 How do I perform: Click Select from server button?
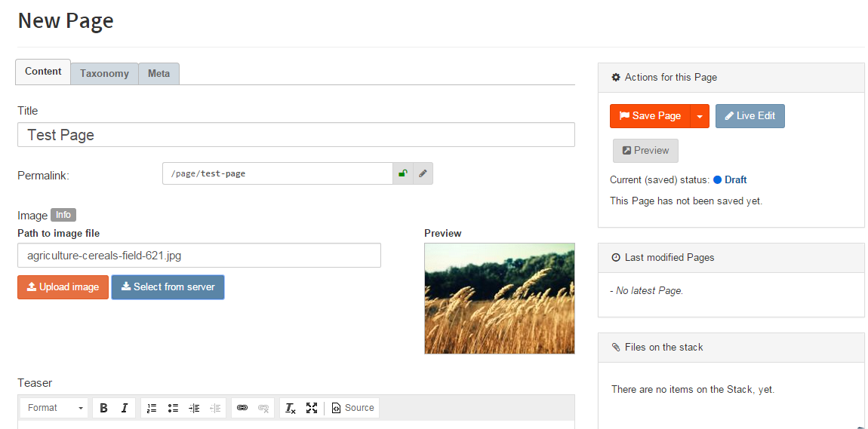point(168,287)
